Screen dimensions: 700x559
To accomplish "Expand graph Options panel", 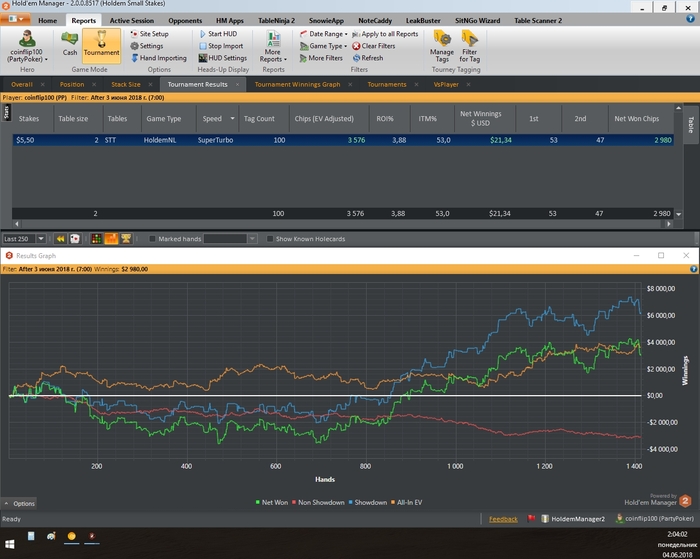I will click(x=19, y=504).
